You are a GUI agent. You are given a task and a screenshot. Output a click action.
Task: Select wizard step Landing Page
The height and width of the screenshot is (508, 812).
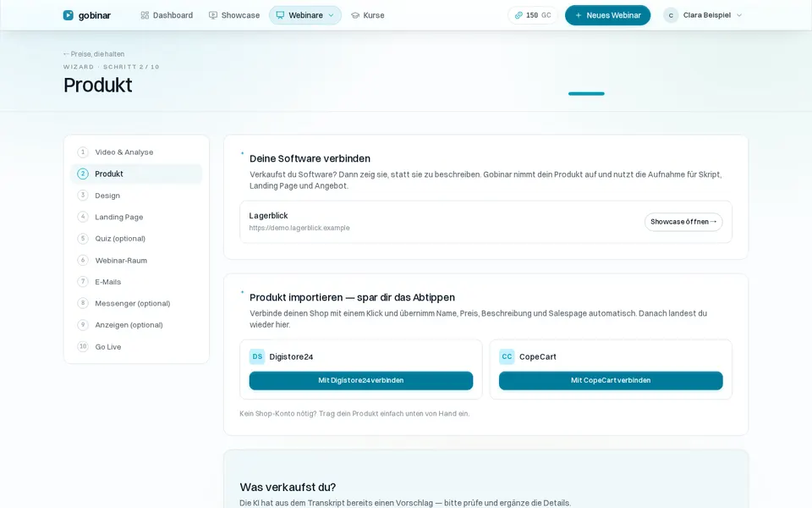(x=136, y=217)
